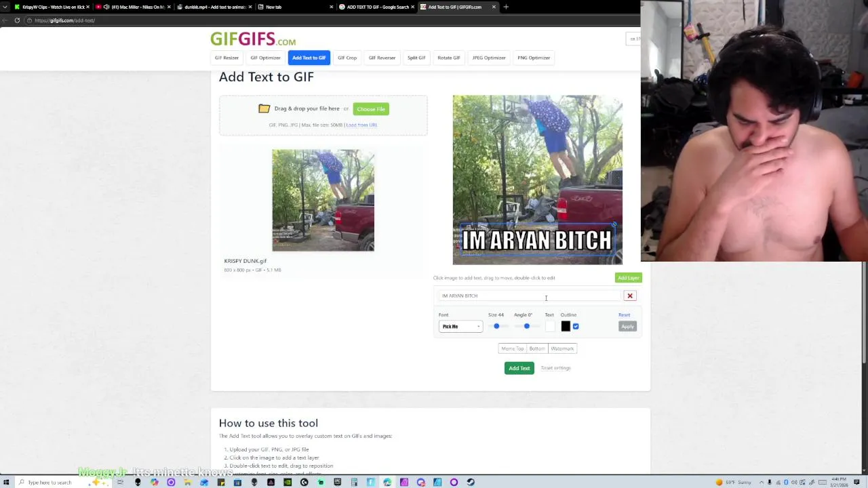Viewport: 868px width, 488px height.
Task: Open the JPEG Optimizer tool
Action: [x=489, y=58]
